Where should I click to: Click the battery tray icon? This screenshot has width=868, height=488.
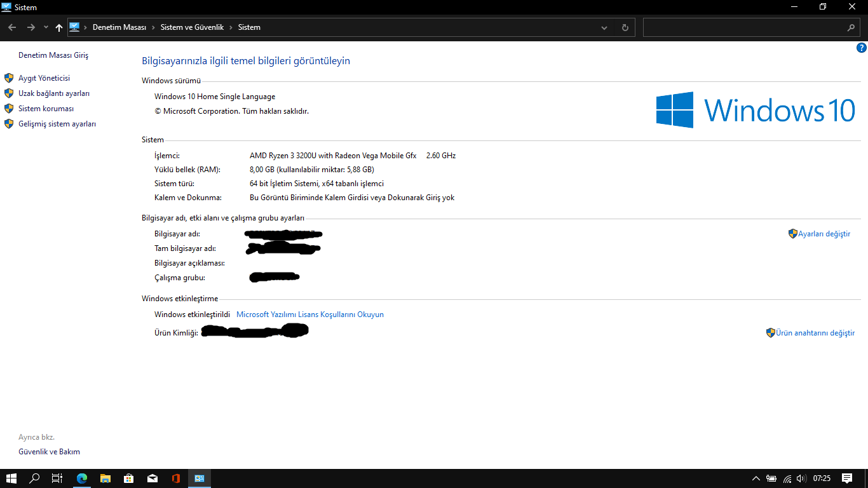pos(771,478)
